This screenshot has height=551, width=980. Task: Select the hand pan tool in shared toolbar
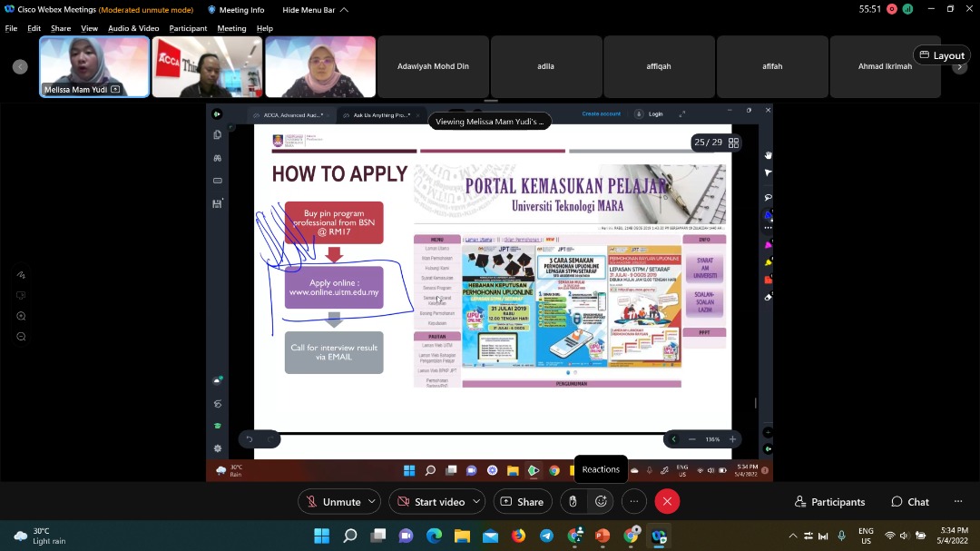[769, 154]
